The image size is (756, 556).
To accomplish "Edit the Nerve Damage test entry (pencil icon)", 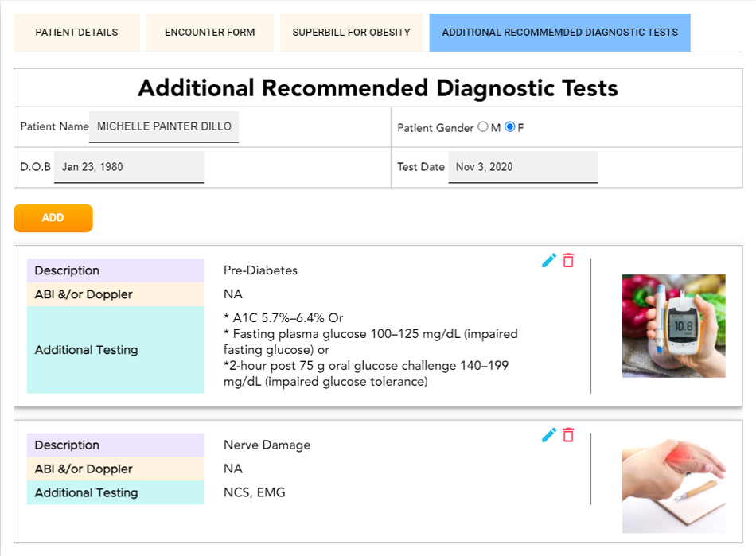I will (x=548, y=434).
